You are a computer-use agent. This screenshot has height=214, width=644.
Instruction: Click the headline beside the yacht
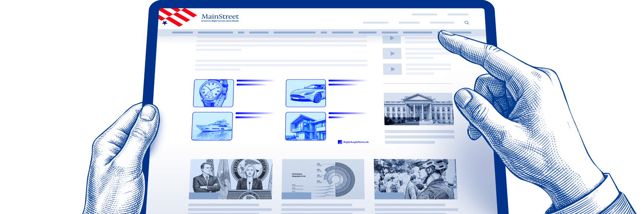click(254, 115)
